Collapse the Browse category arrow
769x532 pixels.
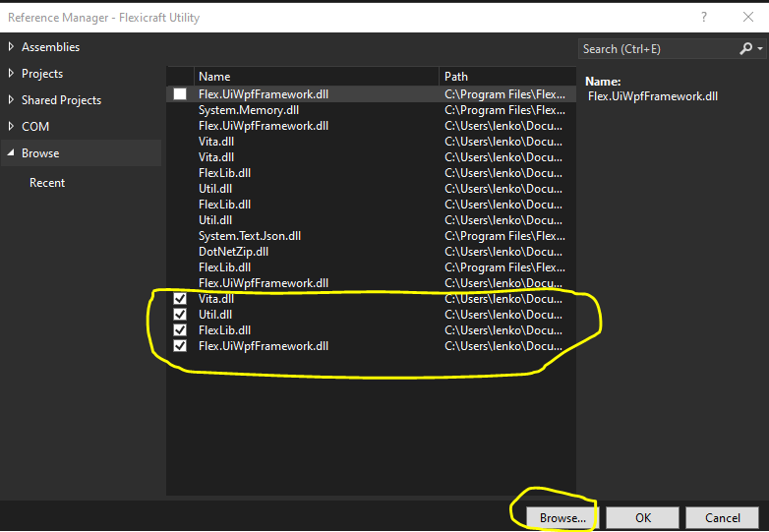click(x=11, y=153)
